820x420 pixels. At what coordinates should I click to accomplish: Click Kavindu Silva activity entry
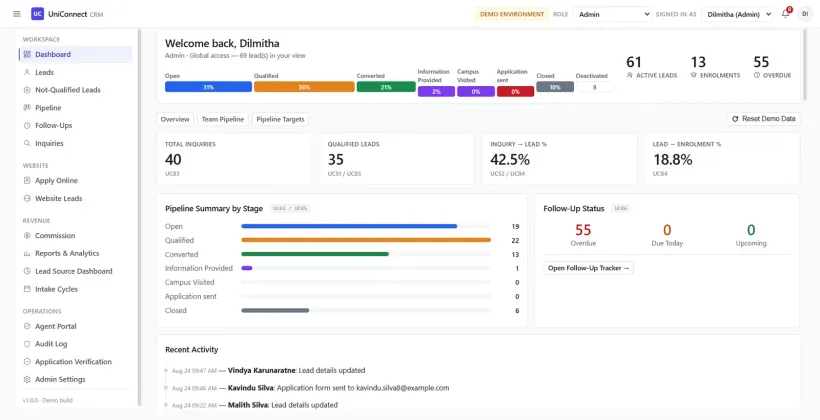pyautogui.click(x=311, y=388)
